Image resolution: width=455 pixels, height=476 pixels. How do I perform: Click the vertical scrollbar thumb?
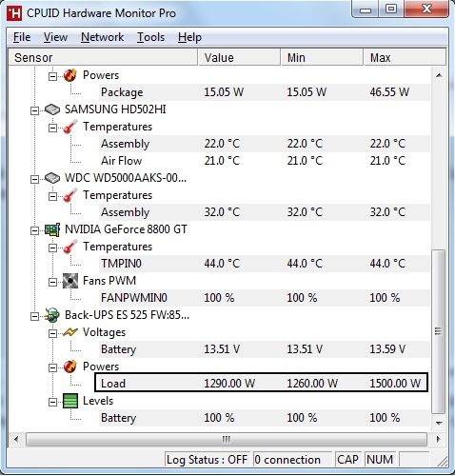click(439, 331)
